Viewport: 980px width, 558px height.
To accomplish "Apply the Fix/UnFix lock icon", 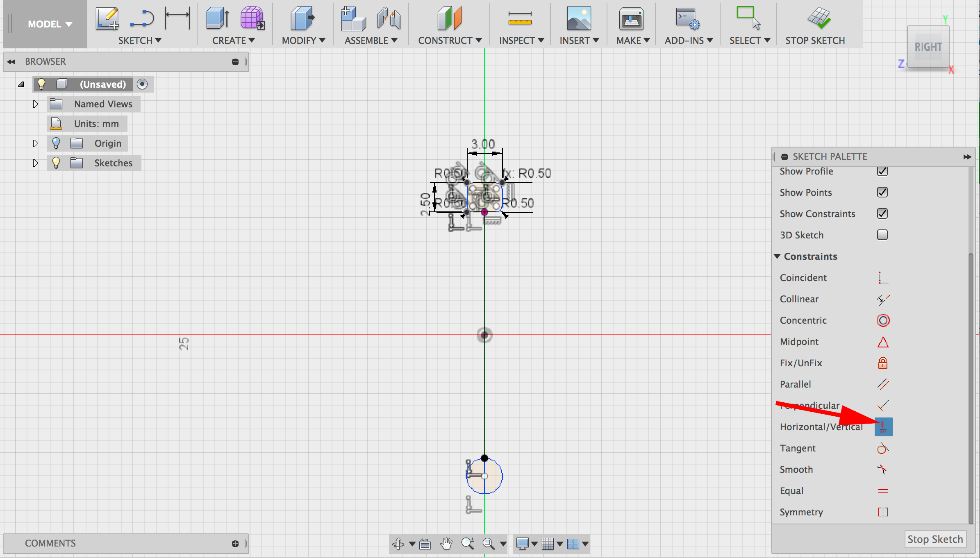I will point(883,363).
